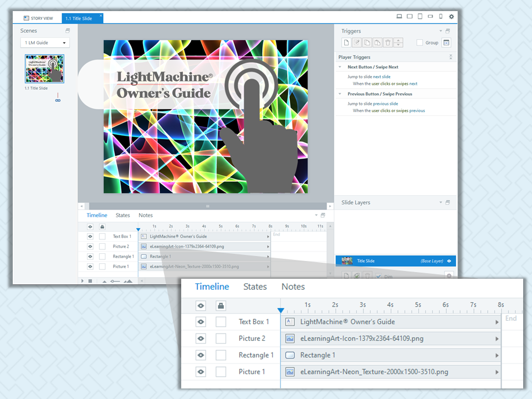
Task: Click the Notes tab in the zoomed inset
Action: [293, 287]
